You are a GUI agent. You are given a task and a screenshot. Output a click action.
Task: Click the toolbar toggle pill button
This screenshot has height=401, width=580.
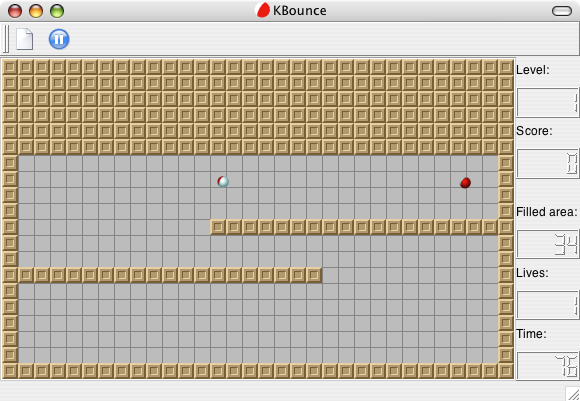pos(562,11)
